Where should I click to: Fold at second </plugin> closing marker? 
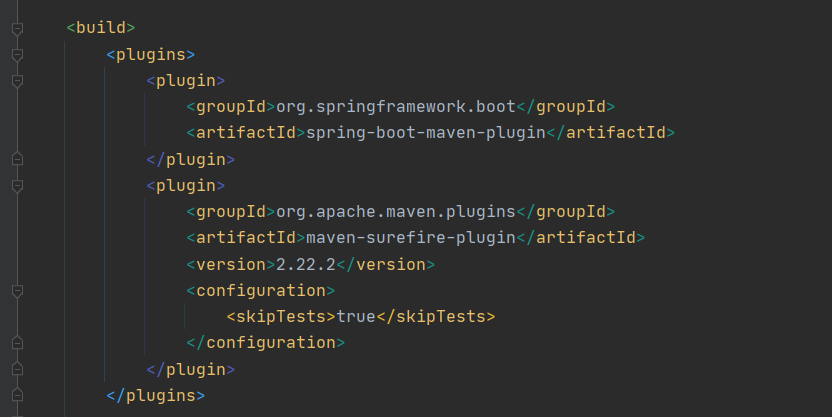pyautogui.click(x=17, y=369)
